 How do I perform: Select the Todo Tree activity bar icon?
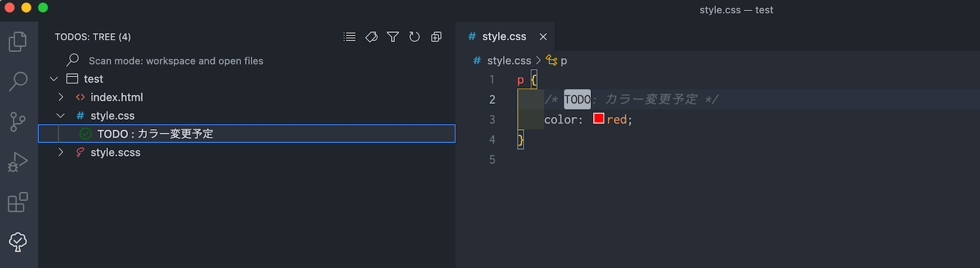(x=18, y=242)
